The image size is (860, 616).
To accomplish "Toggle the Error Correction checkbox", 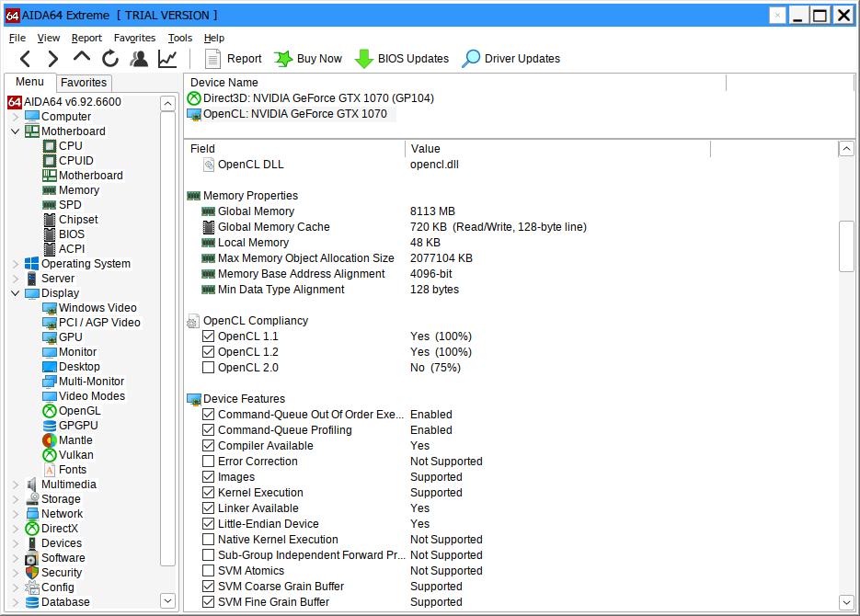I will point(209,462).
